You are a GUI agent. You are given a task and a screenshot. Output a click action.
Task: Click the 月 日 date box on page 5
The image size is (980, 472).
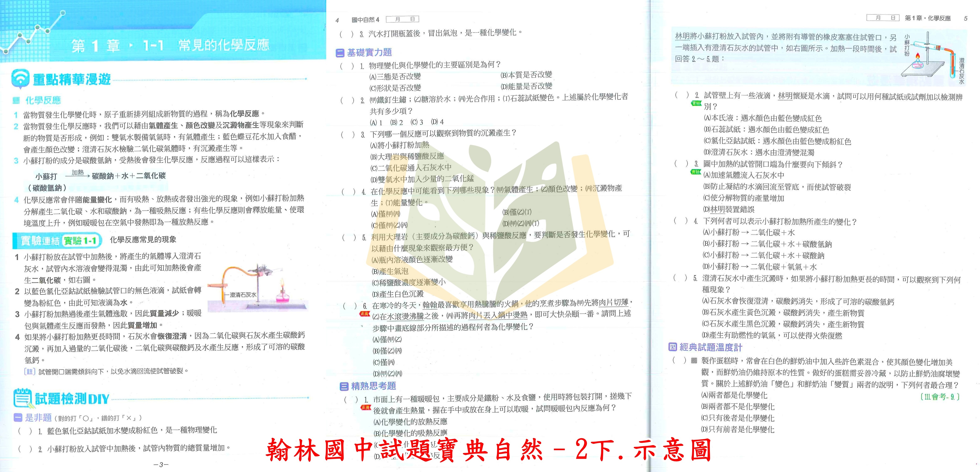pos(883,18)
